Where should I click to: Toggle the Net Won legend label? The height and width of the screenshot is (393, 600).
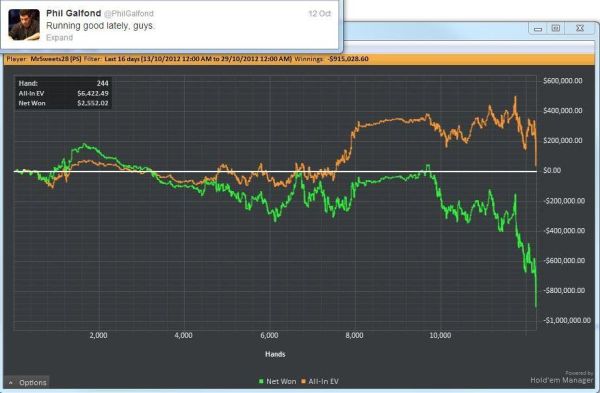coord(281,382)
